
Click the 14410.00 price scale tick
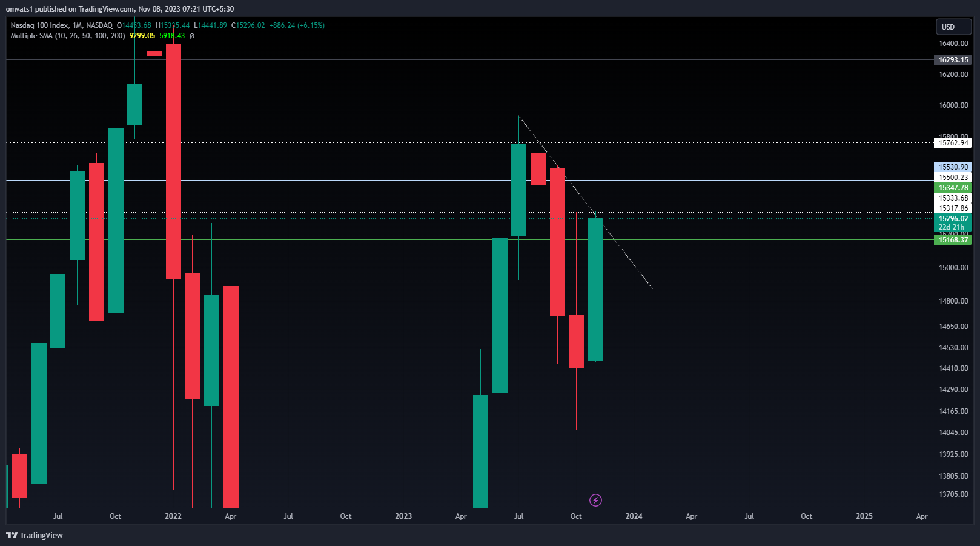click(x=953, y=368)
